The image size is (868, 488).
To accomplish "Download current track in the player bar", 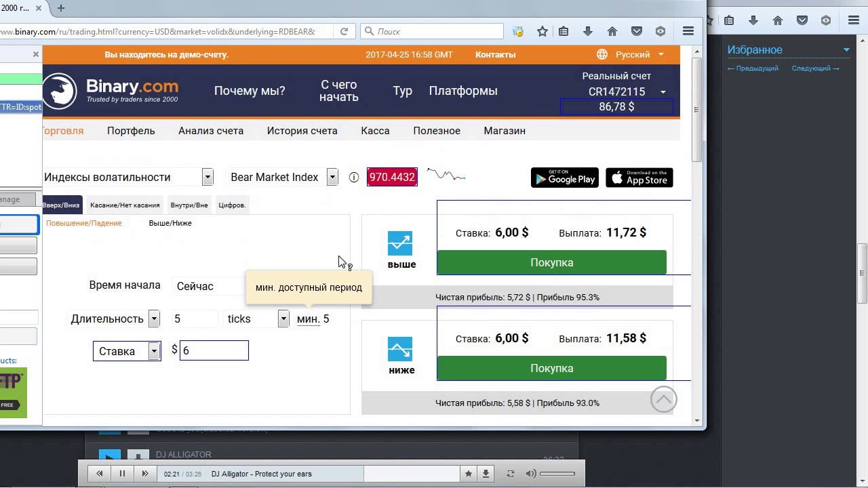I will pyautogui.click(x=486, y=474).
